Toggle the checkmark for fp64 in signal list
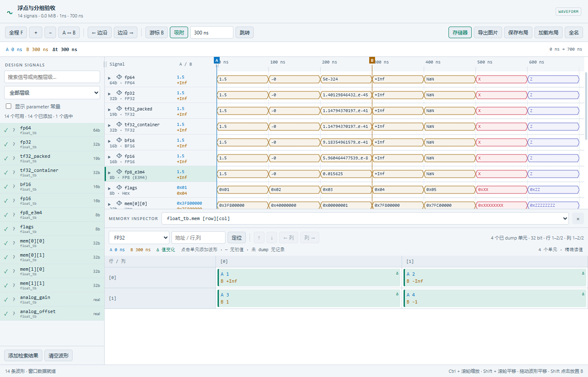Image resolution: width=588 pixels, height=377 pixels. pos(6,130)
